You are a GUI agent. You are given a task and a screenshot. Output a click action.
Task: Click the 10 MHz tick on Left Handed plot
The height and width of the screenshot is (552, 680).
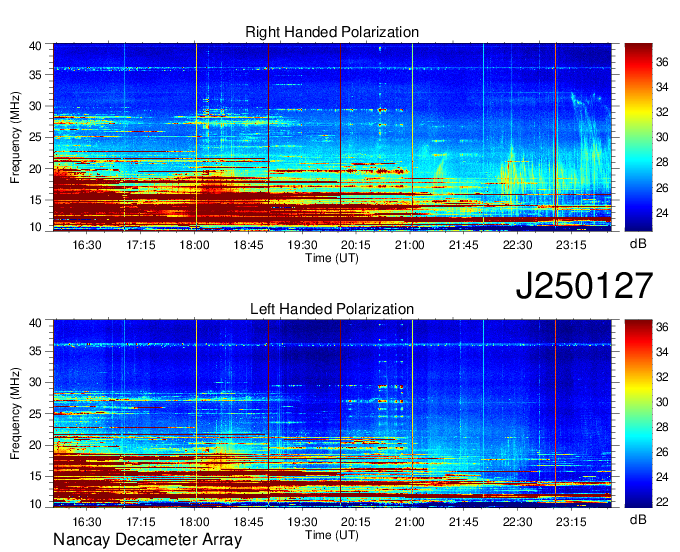pos(36,503)
